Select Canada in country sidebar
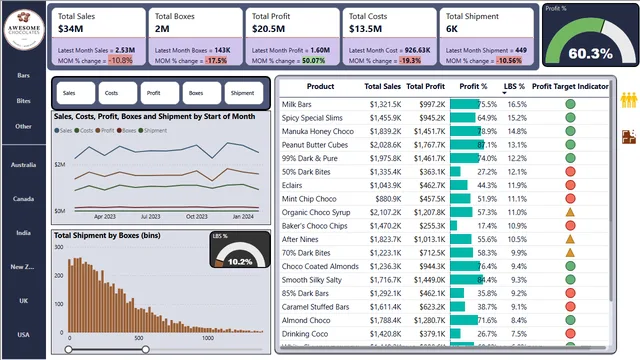Screen dimensions: 640x360 (24, 199)
